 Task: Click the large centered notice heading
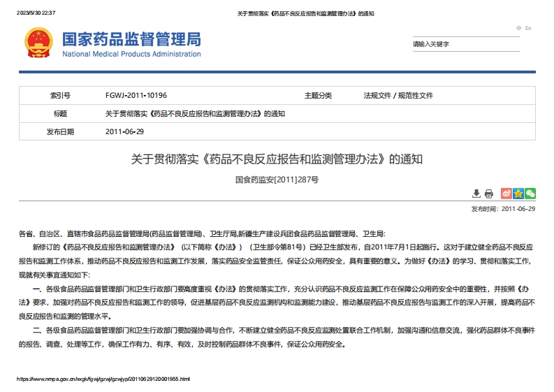click(x=277, y=159)
